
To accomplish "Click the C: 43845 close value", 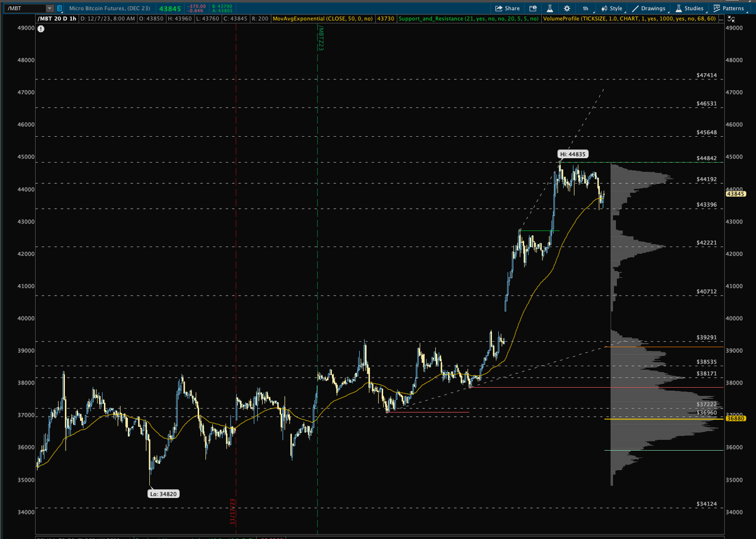I will coord(235,19).
